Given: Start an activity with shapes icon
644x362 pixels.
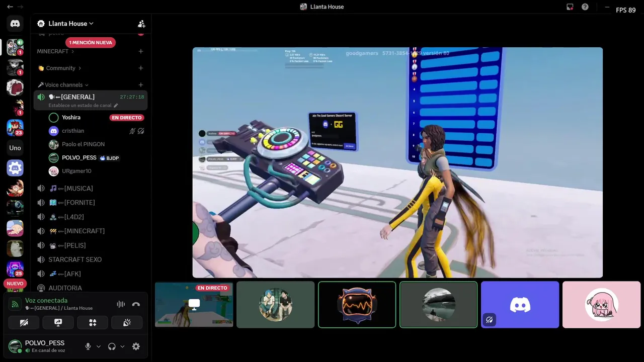Looking at the screenshot, I should [x=93, y=322].
